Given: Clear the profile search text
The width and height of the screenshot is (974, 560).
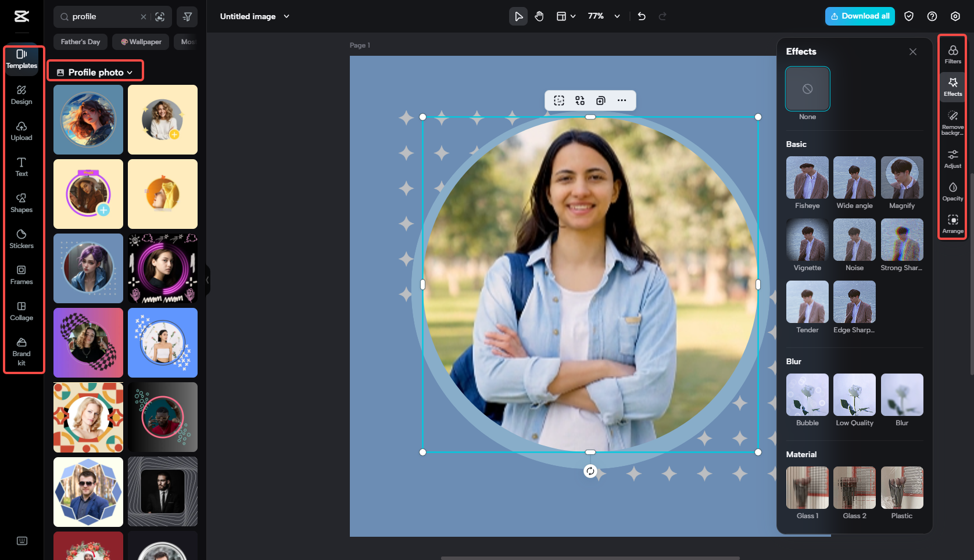Looking at the screenshot, I should tap(144, 17).
